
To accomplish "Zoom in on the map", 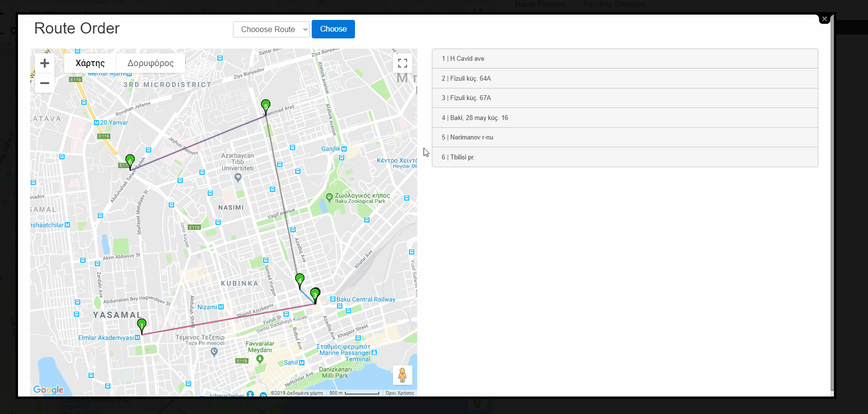I will point(45,63).
